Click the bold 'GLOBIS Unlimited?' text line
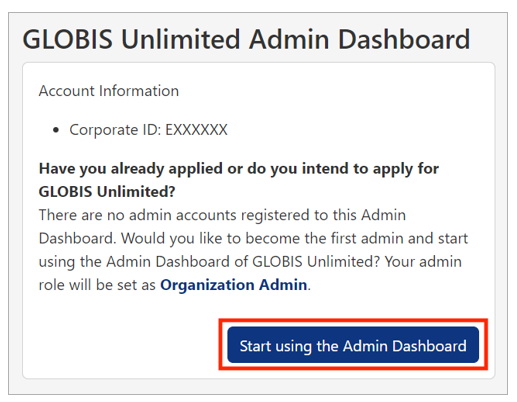The image size is (517, 402). point(107,192)
